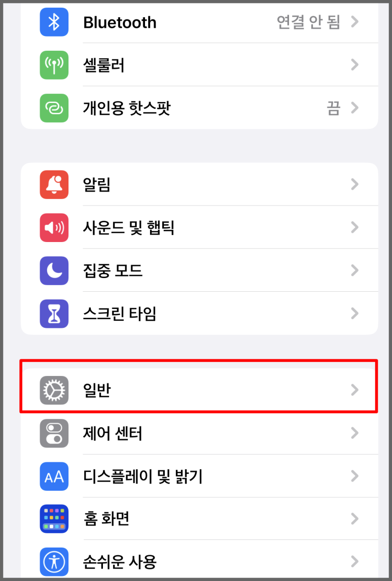Select the 홈 화면 row text
Viewport: 392px width, 581px height.
coord(106,519)
